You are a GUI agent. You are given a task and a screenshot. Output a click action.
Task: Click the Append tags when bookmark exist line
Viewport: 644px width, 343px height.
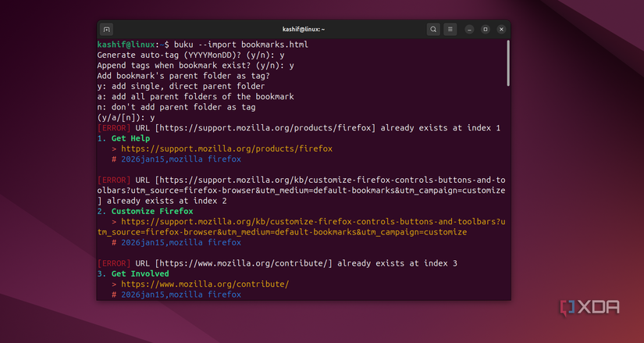coord(195,66)
